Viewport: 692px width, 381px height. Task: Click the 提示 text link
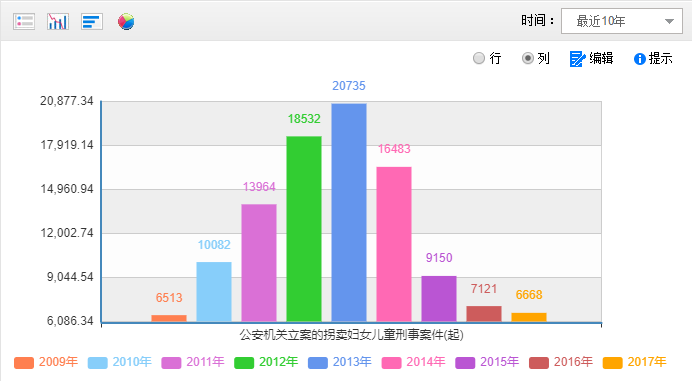pyautogui.click(x=660, y=58)
